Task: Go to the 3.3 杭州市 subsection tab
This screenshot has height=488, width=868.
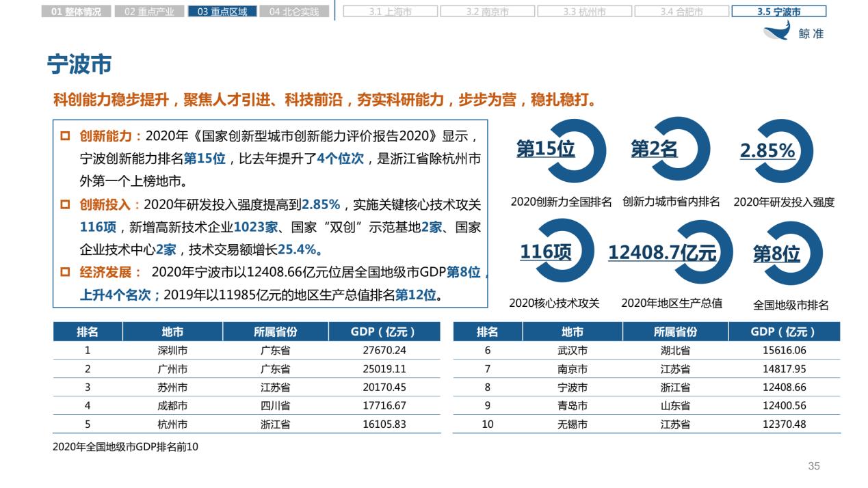Action: coord(584,12)
